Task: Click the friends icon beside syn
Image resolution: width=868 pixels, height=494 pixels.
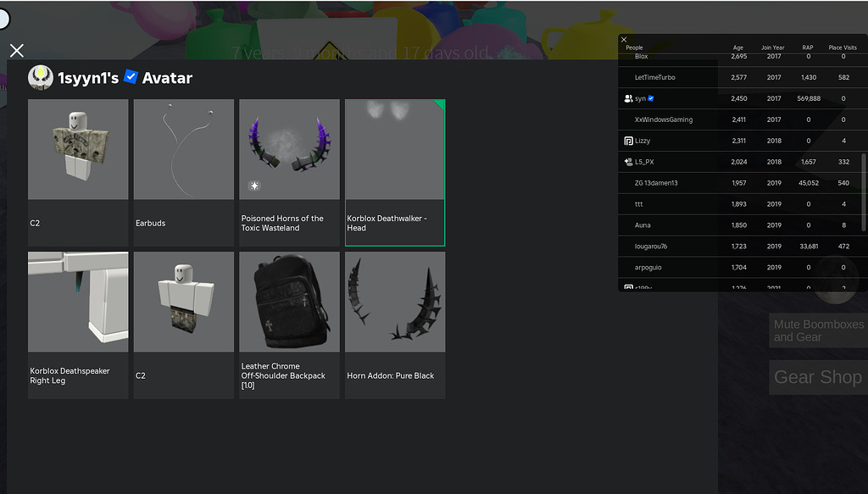Action: point(628,98)
